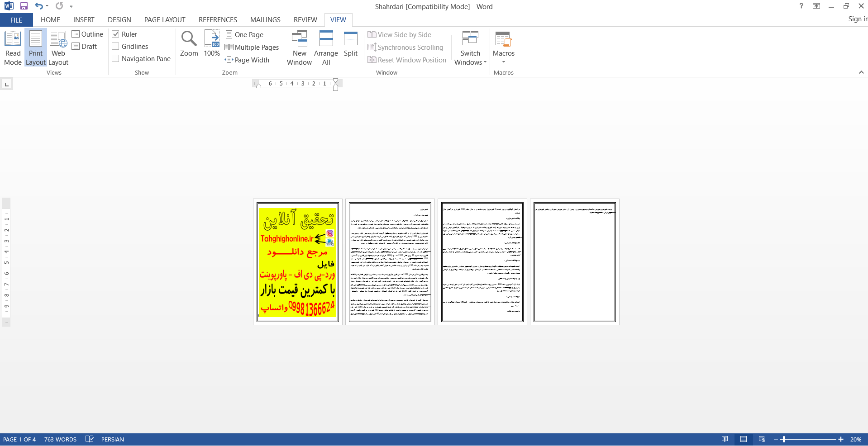
Task: Open the DESIGN tab
Action: [119, 20]
